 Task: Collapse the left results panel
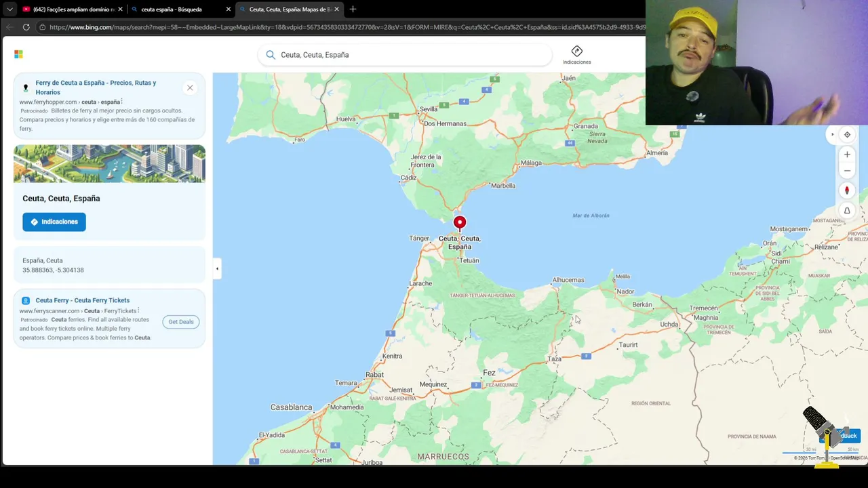tap(217, 268)
